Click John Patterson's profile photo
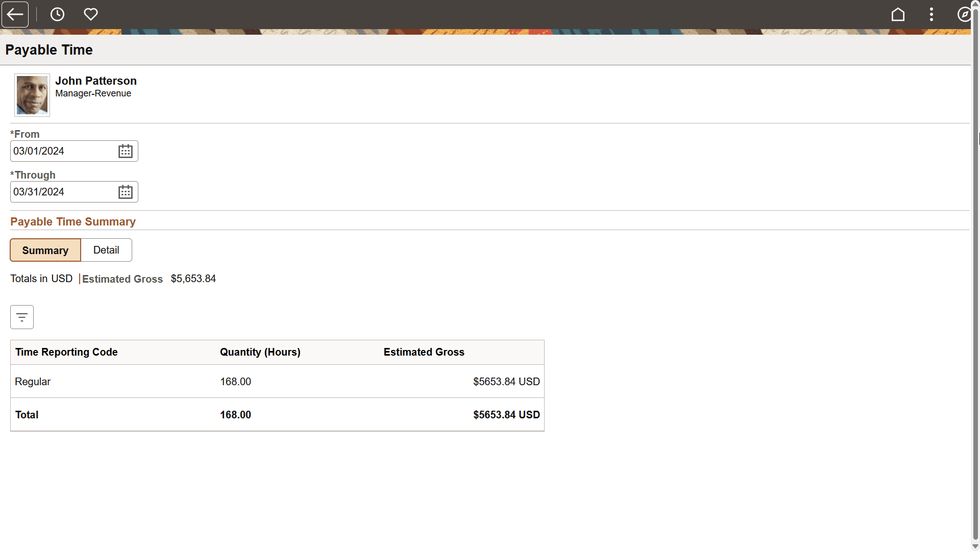Viewport: 980px width, 551px height. tap(32, 95)
